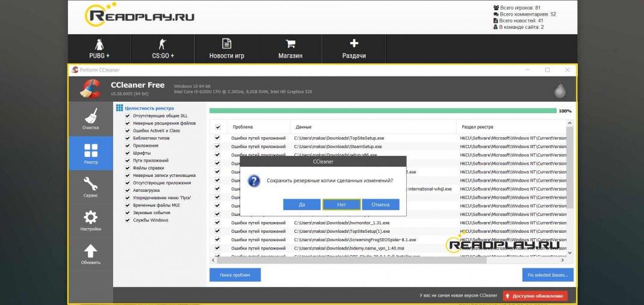Click the Целостность реестра grid icon
644x305 pixels.
120,108
